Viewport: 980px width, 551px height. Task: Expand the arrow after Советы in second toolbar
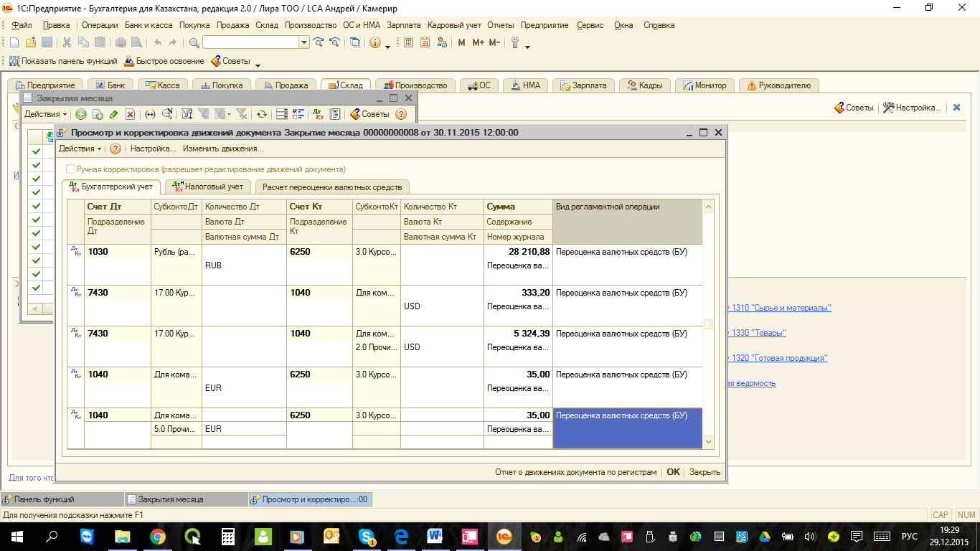258,65
